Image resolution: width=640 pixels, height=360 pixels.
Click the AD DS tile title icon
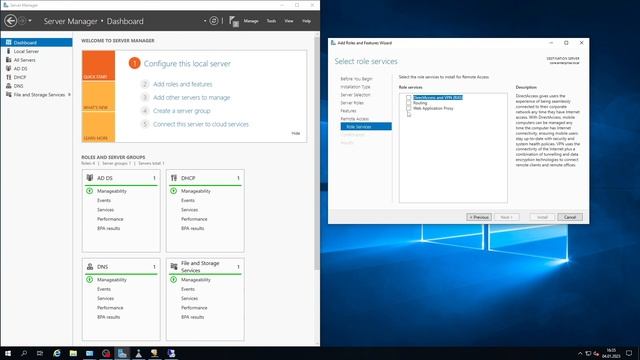pos(90,178)
